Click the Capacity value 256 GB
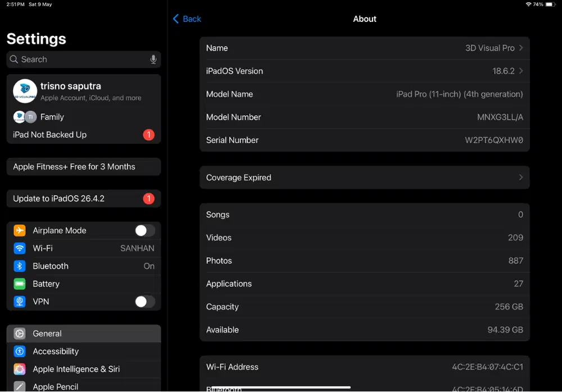This screenshot has width=562, height=392. tap(509, 307)
